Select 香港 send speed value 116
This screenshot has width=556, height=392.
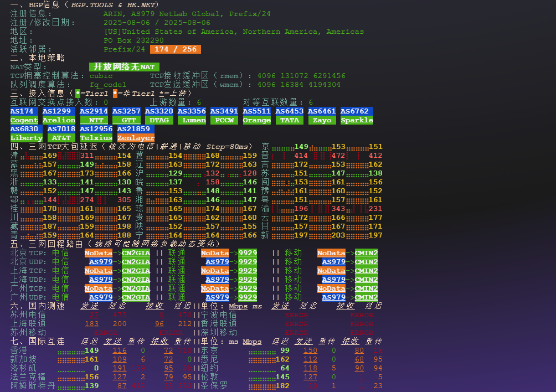(120, 350)
